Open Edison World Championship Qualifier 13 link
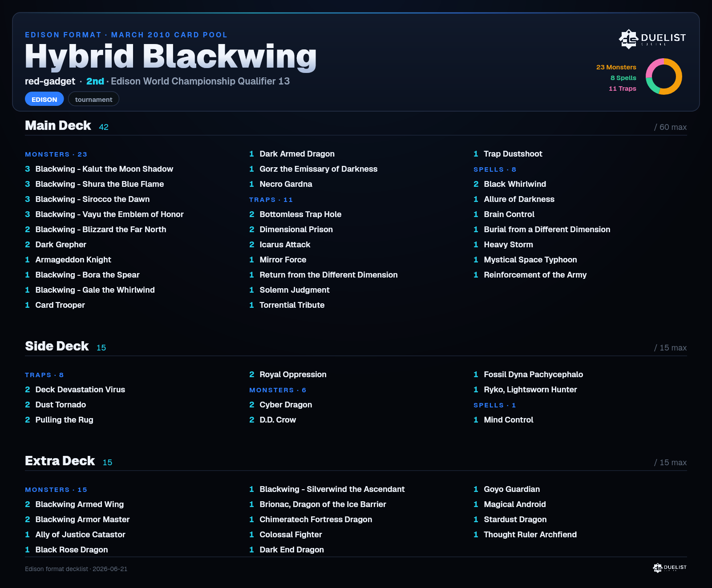Screen dimensions: 712x588 click(200, 81)
